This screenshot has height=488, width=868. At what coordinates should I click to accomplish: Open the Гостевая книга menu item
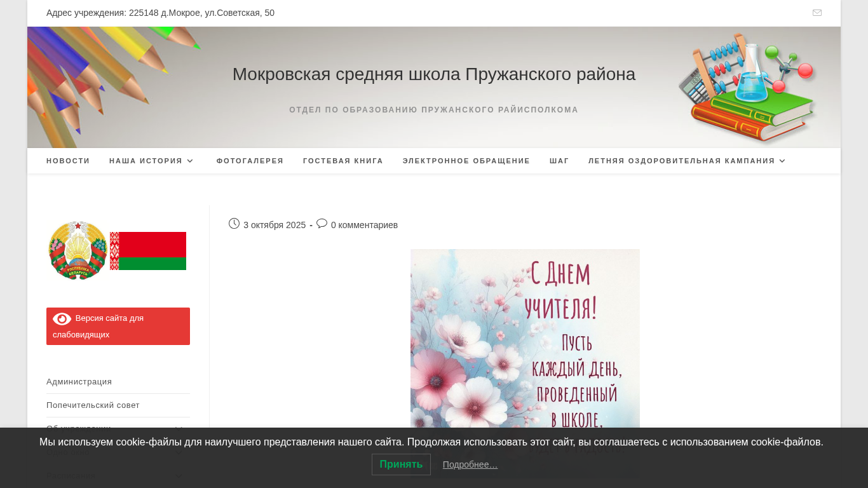pyautogui.click(x=343, y=161)
